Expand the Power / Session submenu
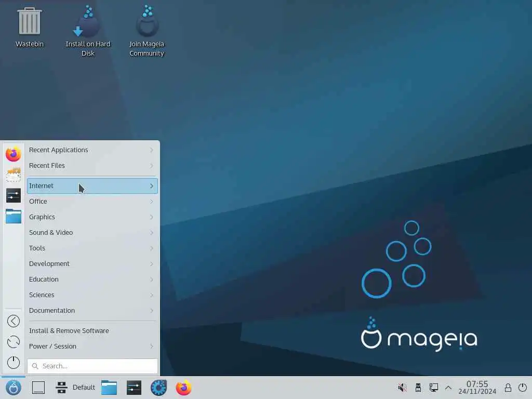This screenshot has height=399, width=532. 92,347
